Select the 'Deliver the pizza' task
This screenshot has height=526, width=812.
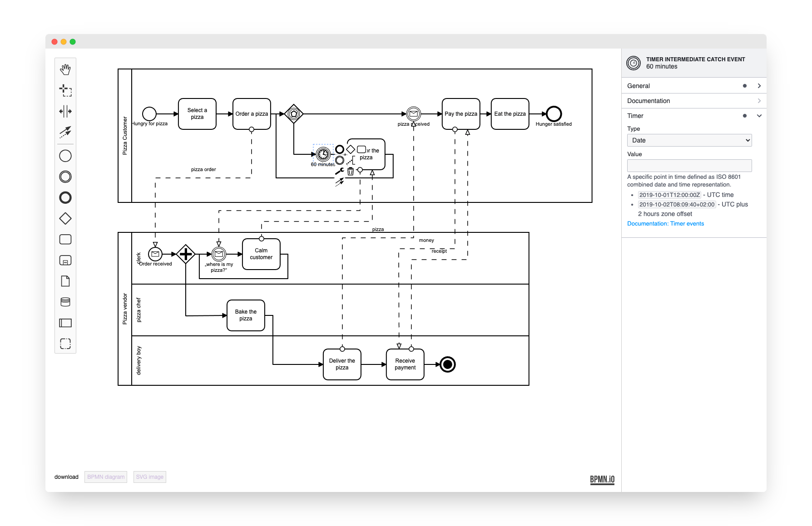coord(342,364)
